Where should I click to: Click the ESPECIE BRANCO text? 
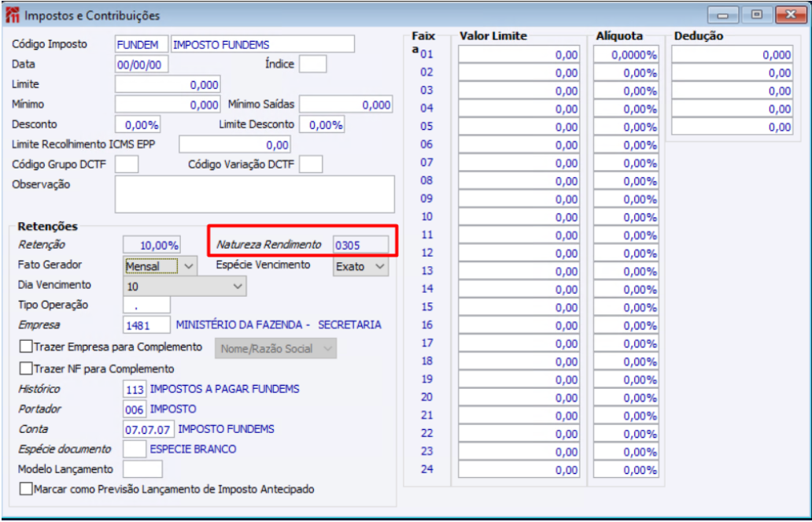[x=193, y=449]
